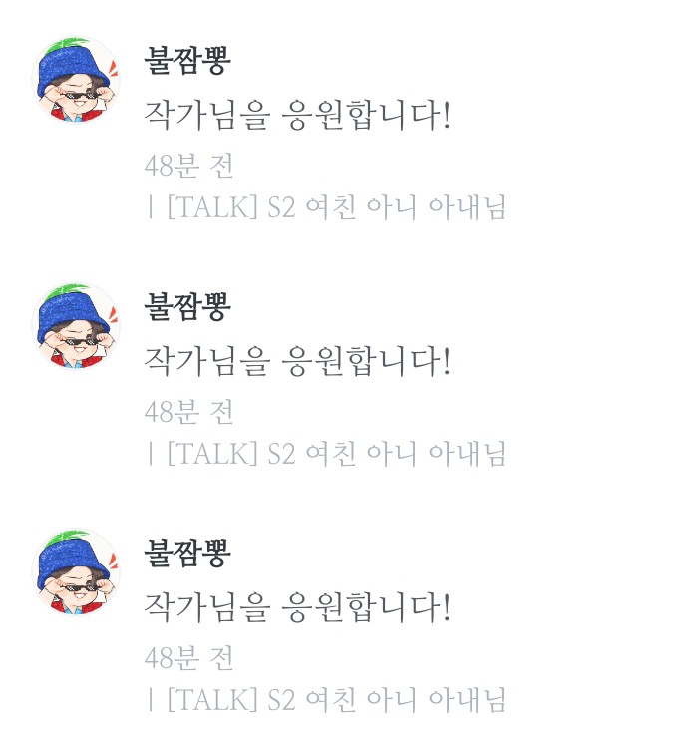Click 불짬뽕 username in second comment

(187, 307)
